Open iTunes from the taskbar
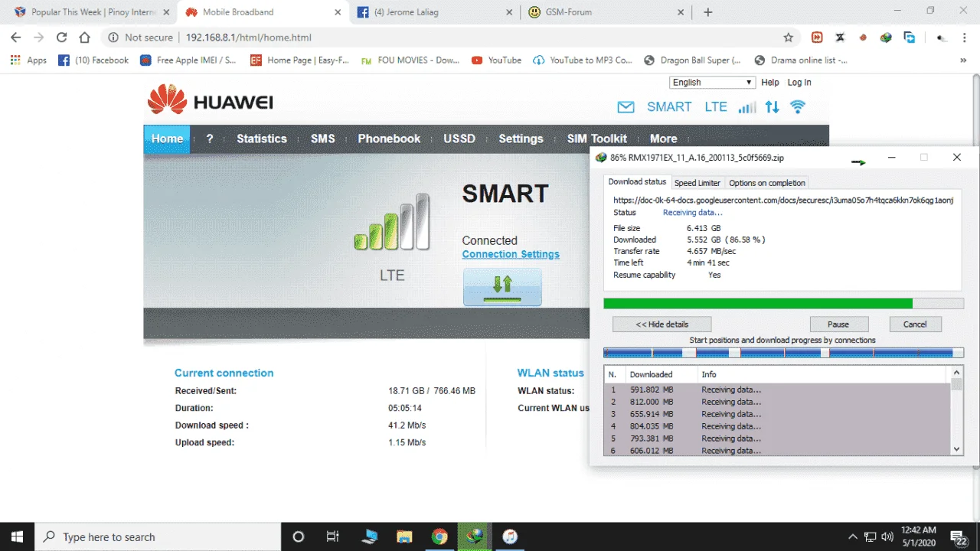Image resolution: width=980 pixels, height=551 pixels. [510, 536]
